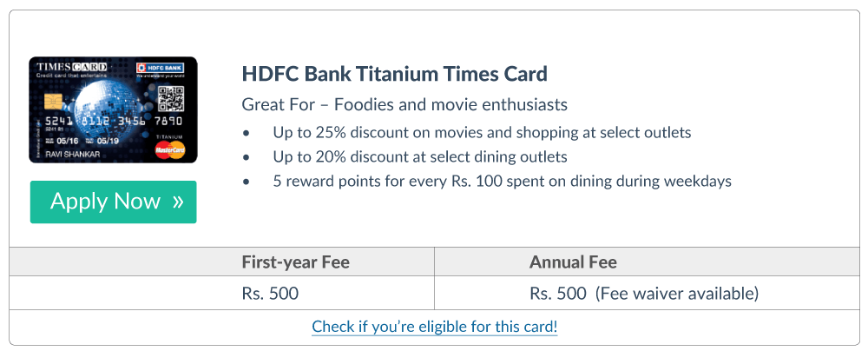Click the card number 5241 8112 3456 7890

(x=108, y=122)
